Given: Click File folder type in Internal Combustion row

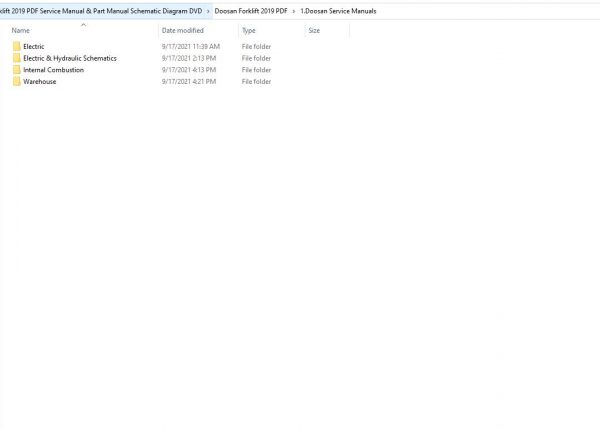Looking at the screenshot, I should pos(256,70).
